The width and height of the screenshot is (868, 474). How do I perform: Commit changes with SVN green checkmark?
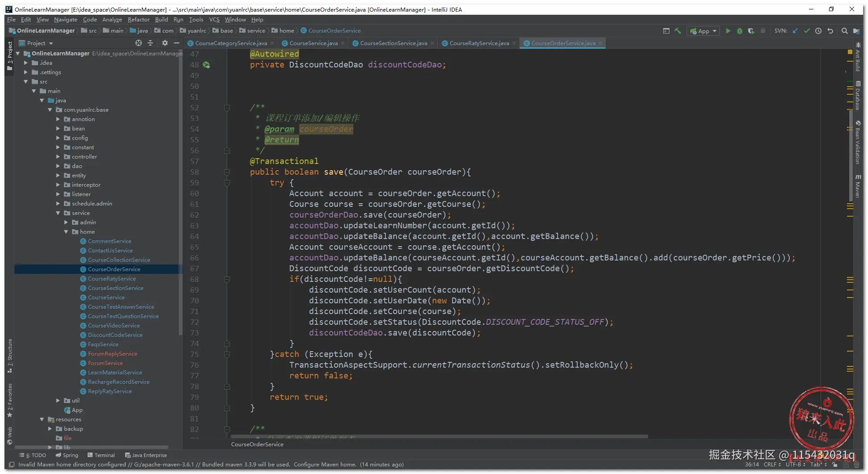[x=807, y=31]
